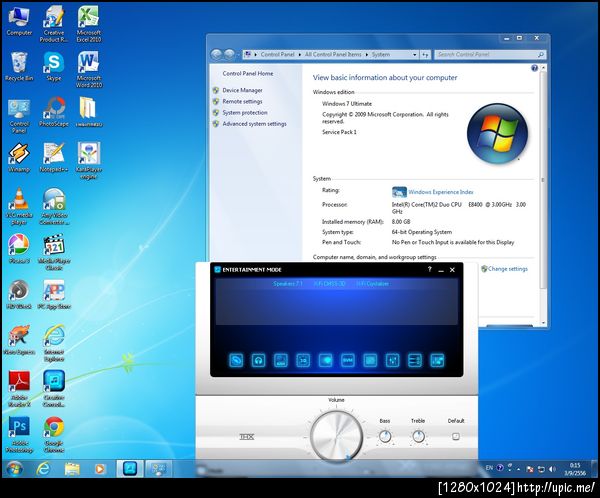Select the Google Chrome desktop icon

(54, 435)
